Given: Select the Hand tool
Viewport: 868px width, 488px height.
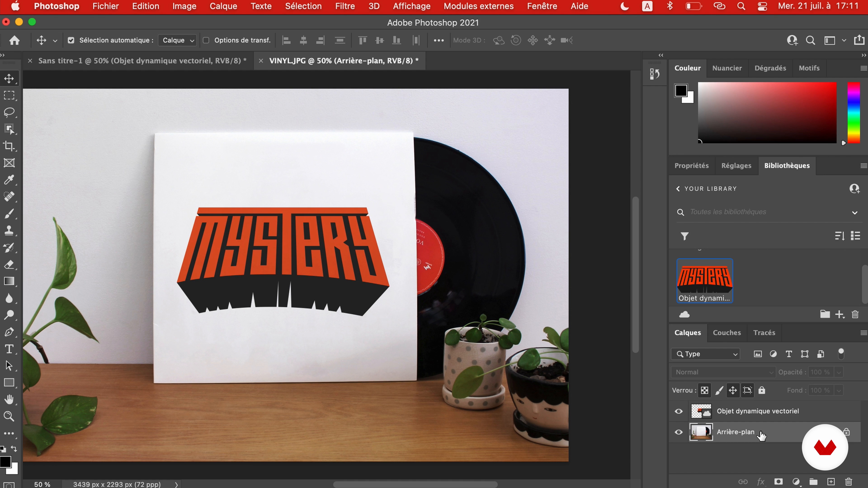Looking at the screenshot, I should (x=9, y=399).
